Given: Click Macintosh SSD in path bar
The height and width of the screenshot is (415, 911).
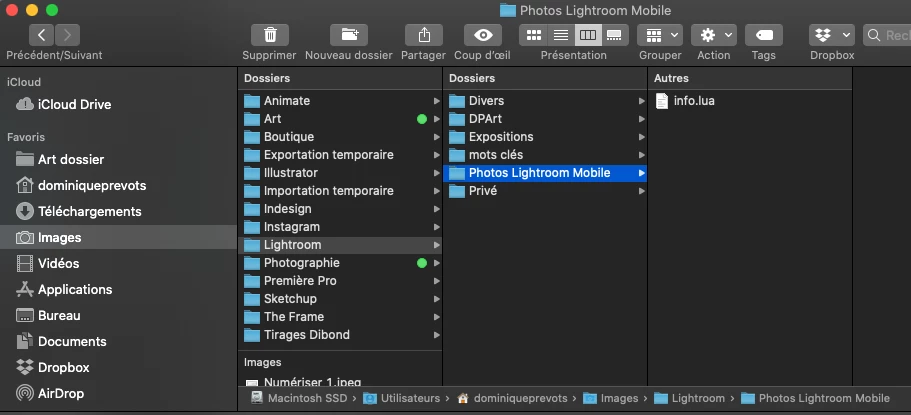Looking at the screenshot, I should 299,398.
